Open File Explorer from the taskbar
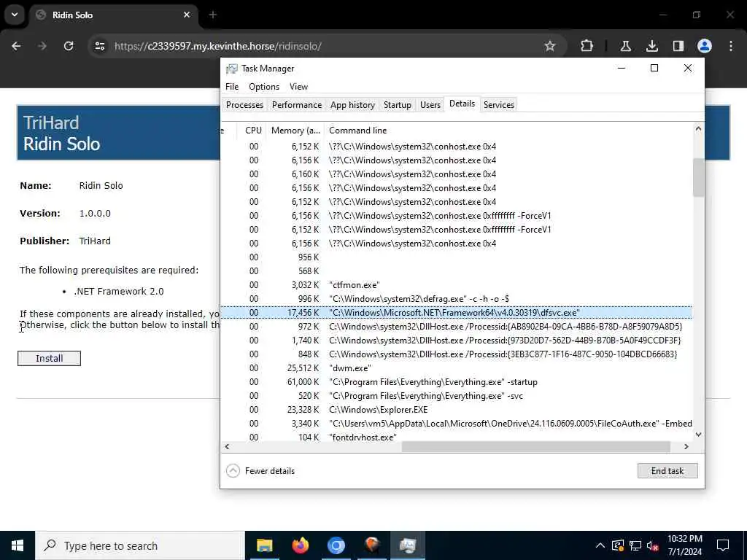747x560 pixels. [264, 545]
